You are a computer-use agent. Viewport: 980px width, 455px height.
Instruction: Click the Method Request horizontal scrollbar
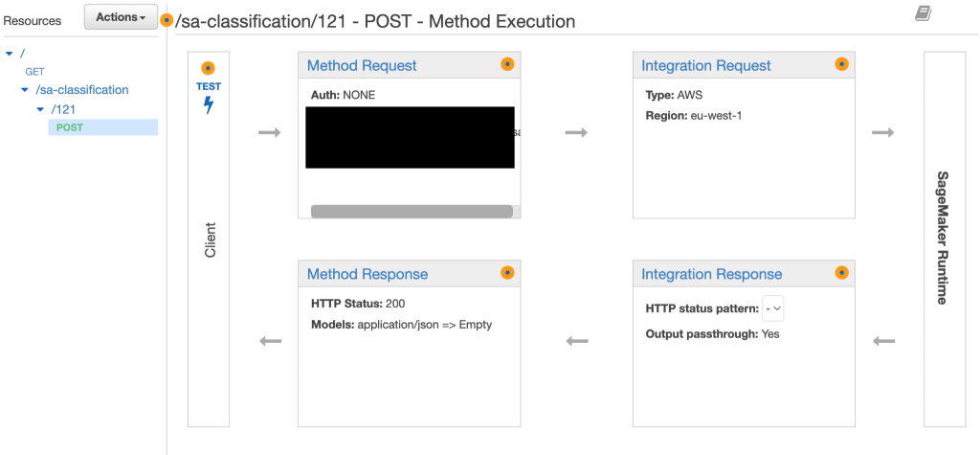pyautogui.click(x=412, y=211)
